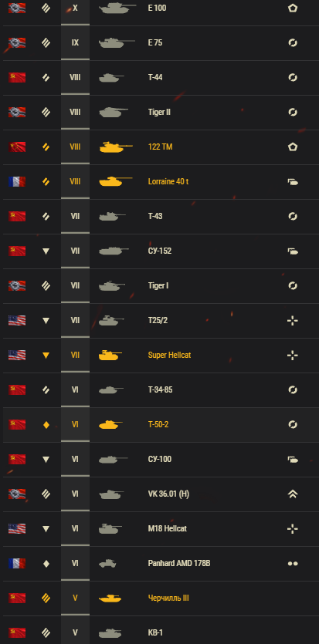
Task: Click the circular arrows icon for Tiger II
Action: tap(293, 112)
